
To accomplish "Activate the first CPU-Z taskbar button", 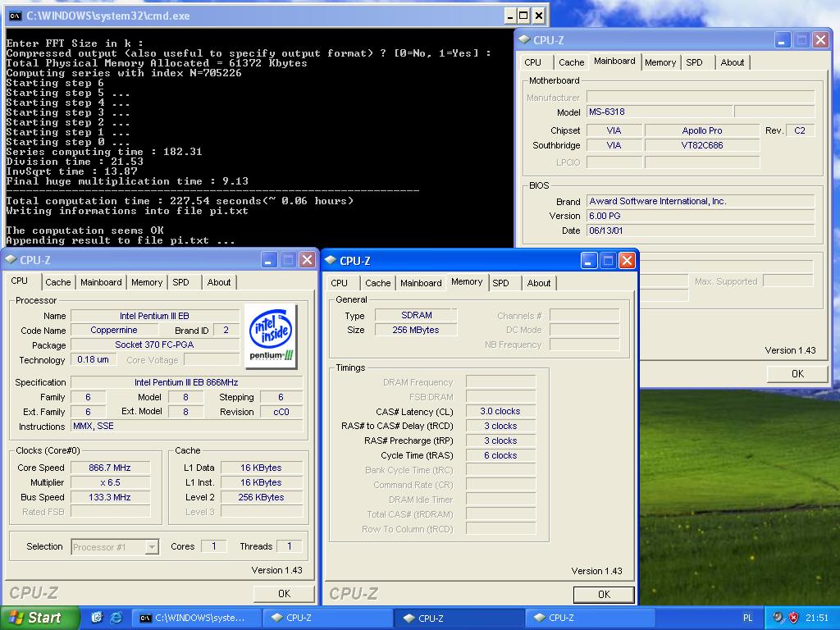I will 328,618.
